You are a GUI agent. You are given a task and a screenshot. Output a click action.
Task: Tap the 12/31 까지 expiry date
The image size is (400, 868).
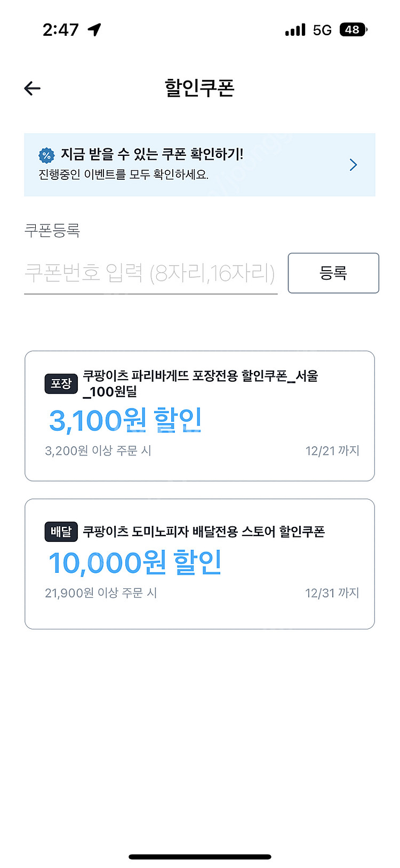pos(332,593)
